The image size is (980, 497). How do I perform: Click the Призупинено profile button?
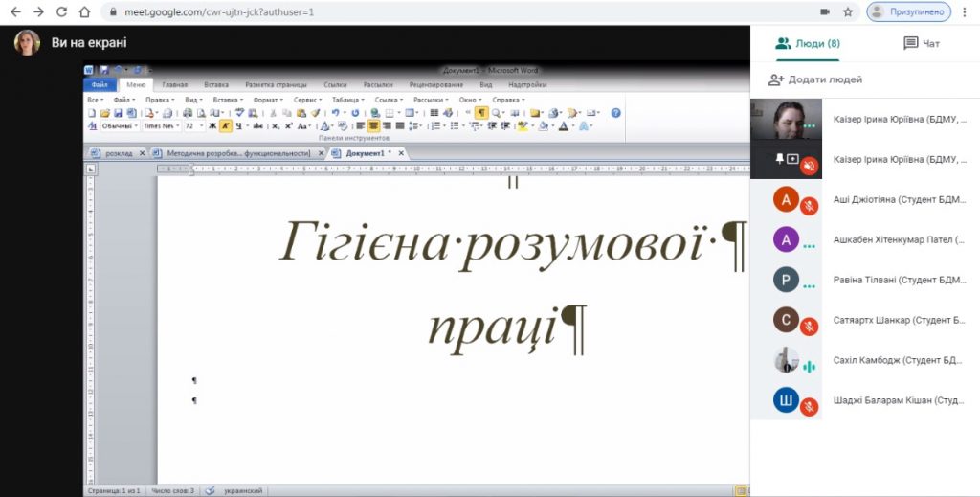(908, 12)
